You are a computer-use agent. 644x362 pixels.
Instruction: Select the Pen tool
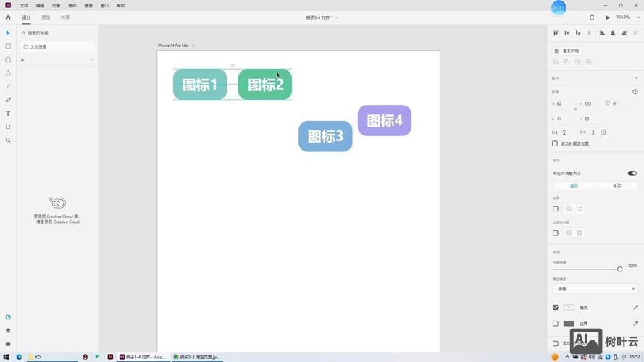pyautogui.click(x=8, y=100)
